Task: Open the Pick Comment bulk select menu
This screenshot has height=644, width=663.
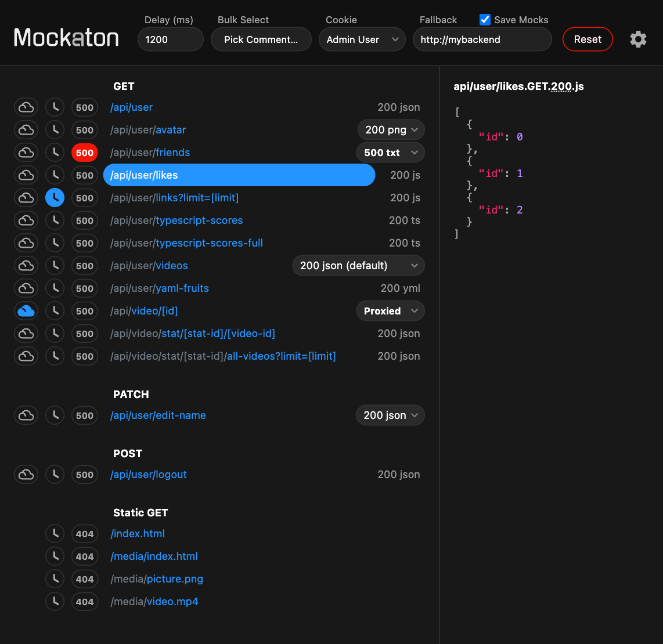Action: [261, 39]
